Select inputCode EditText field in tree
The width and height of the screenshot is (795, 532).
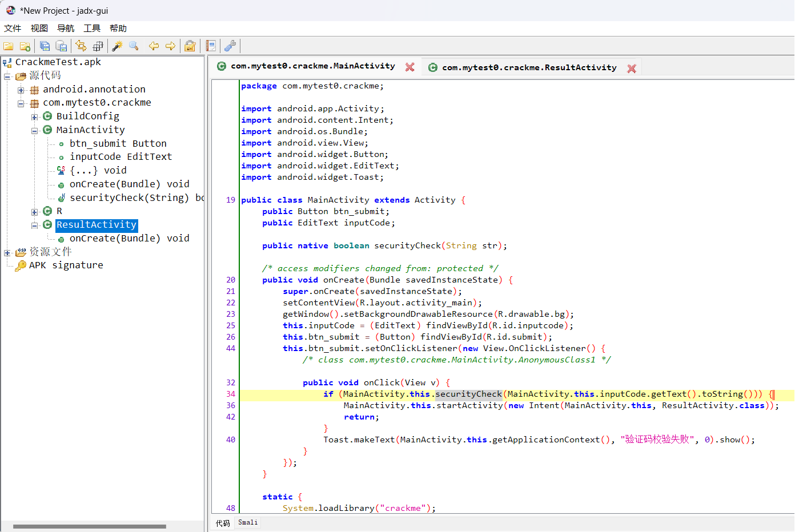121,156
